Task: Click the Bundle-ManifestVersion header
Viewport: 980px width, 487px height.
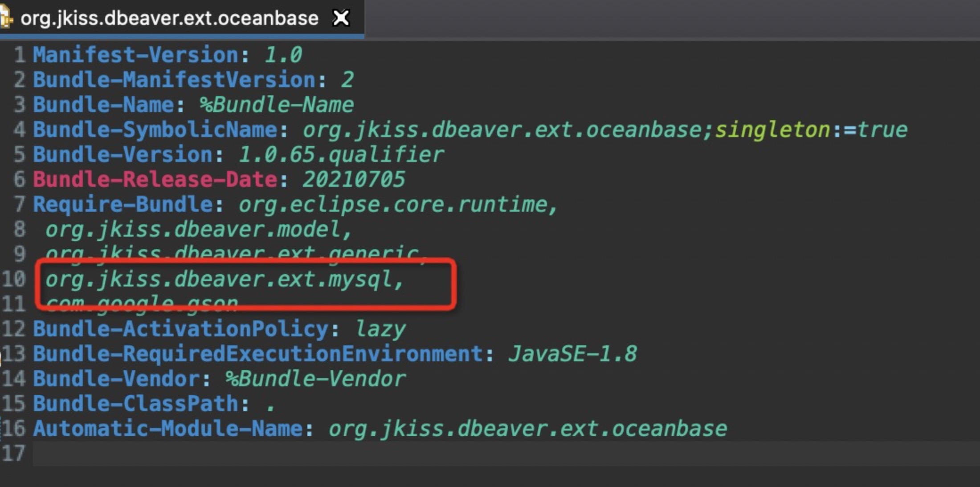Action: coord(175,80)
